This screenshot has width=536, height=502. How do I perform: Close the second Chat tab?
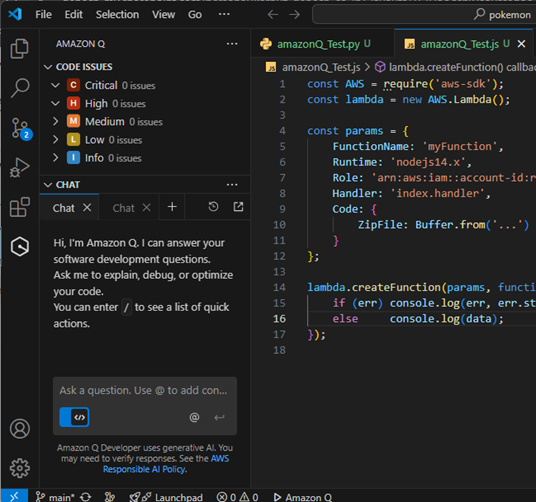(x=146, y=207)
